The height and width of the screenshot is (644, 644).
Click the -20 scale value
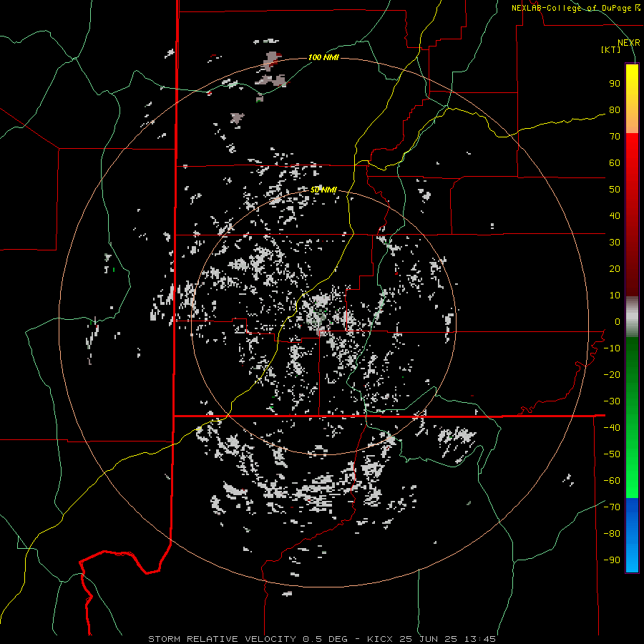pyautogui.click(x=612, y=375)
